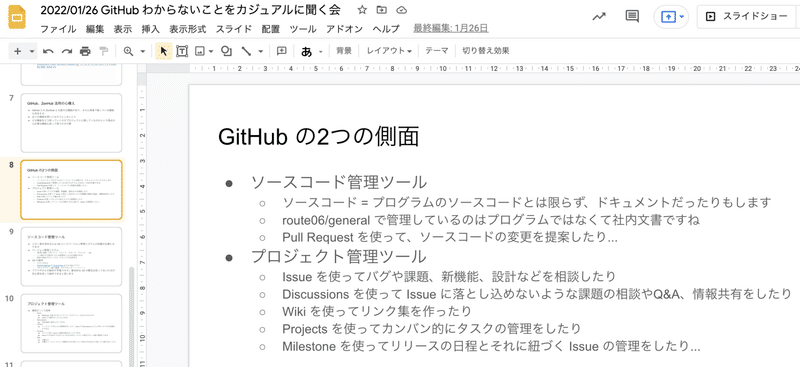Open the 表示形式 menu
This screenshot has height=367, width=800.
pos(188,29)
